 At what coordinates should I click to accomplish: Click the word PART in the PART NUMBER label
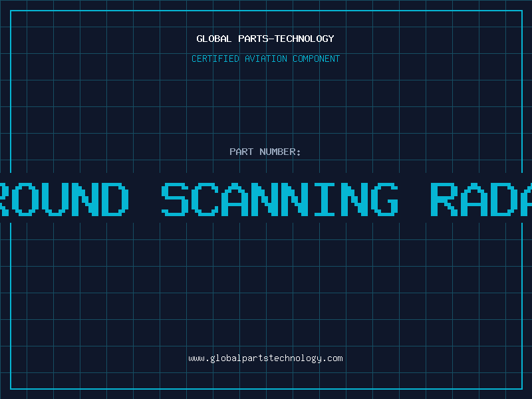click(241, 152)
